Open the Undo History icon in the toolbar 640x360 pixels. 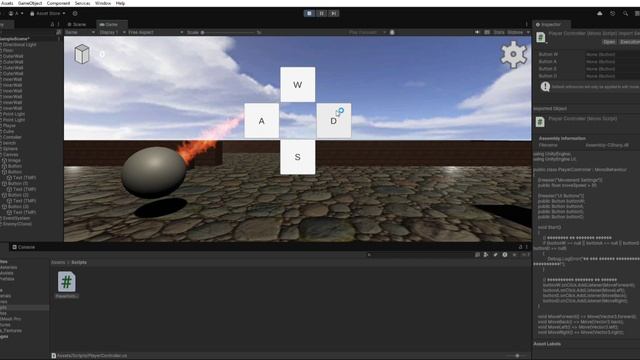click(613, 13)
